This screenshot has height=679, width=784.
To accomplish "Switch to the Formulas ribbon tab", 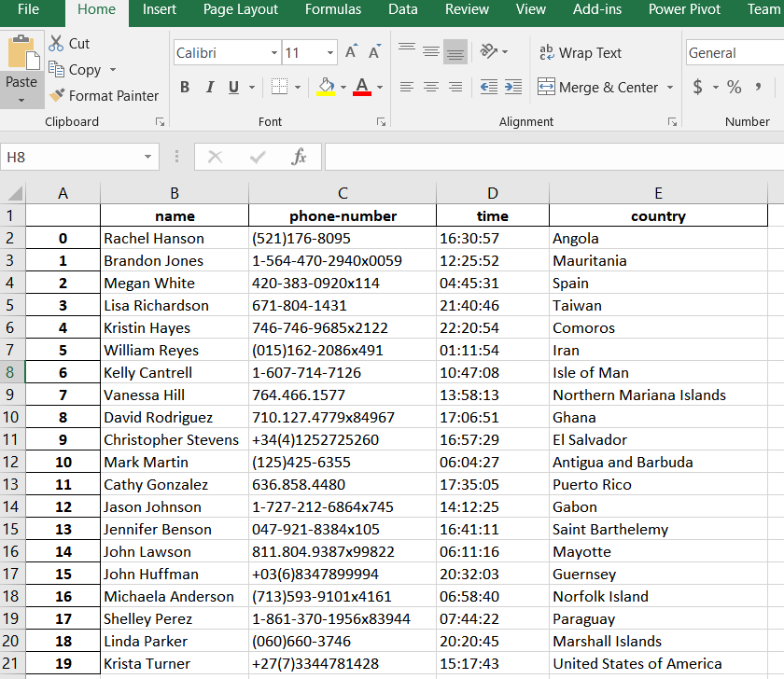I will click(333, 10).
